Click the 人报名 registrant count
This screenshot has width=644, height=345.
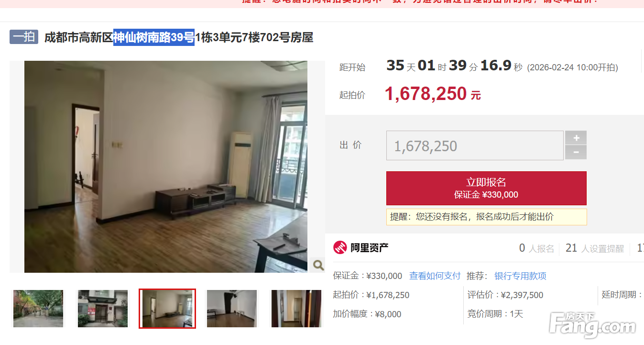tap(536, 248)
